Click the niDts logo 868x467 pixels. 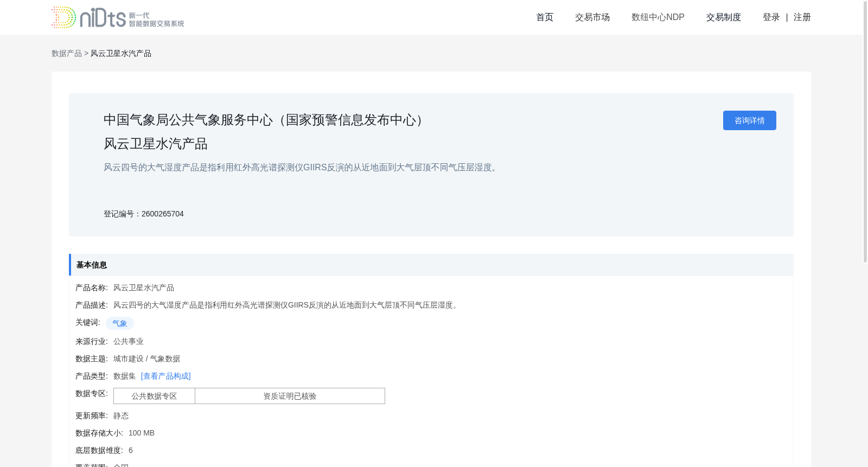click(118, 17)
